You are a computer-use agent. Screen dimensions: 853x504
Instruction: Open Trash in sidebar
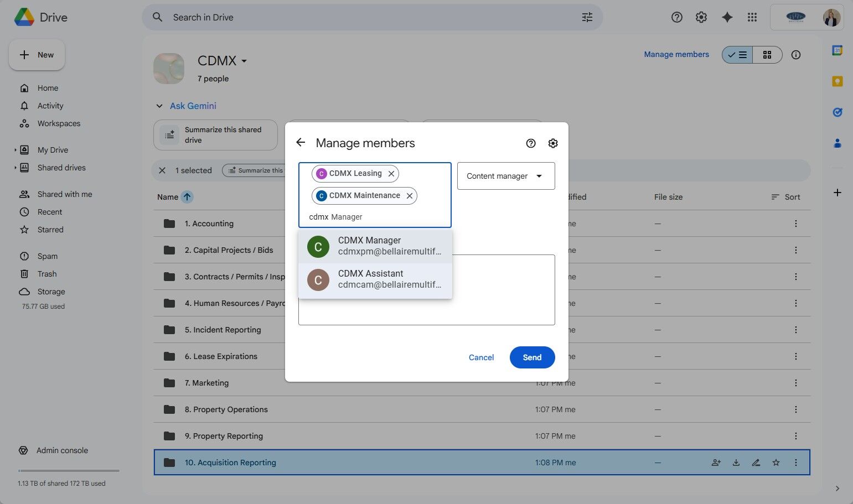tap(47, 274)
